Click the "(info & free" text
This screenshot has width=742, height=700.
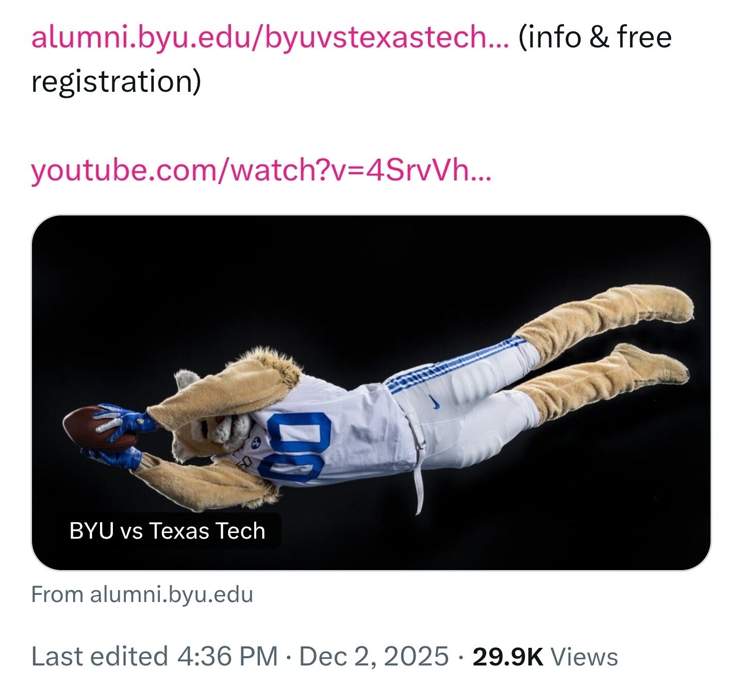pos(595,38)
